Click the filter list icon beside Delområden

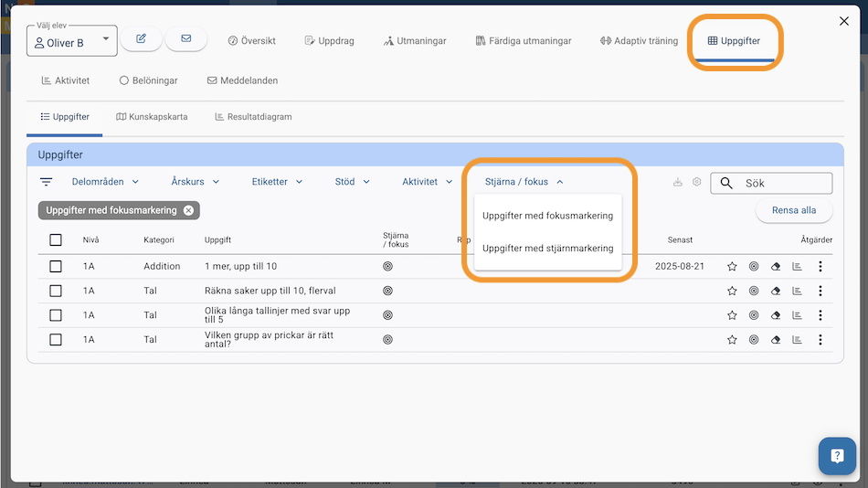click(x=47, y=182)
